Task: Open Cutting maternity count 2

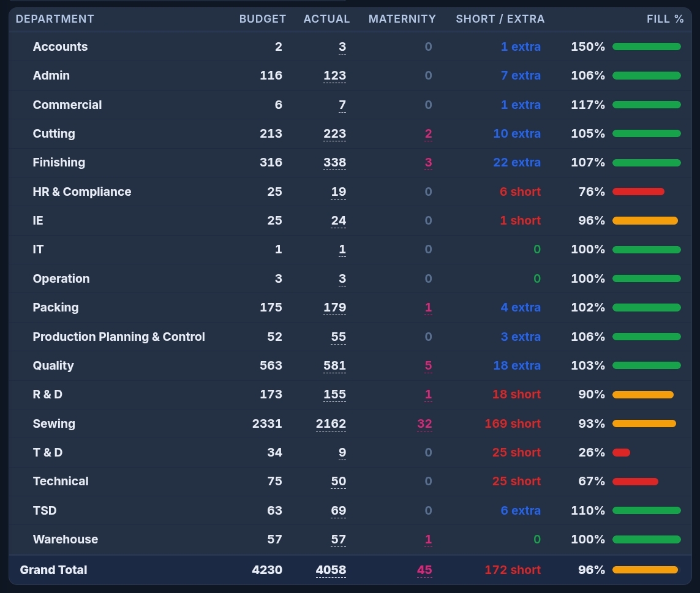Action: coord(428,134)
